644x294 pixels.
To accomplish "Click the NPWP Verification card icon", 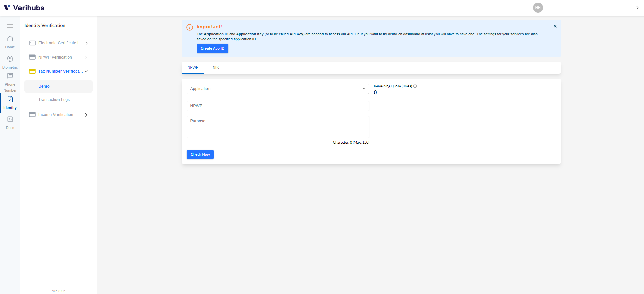I will [x=32, y=57].
